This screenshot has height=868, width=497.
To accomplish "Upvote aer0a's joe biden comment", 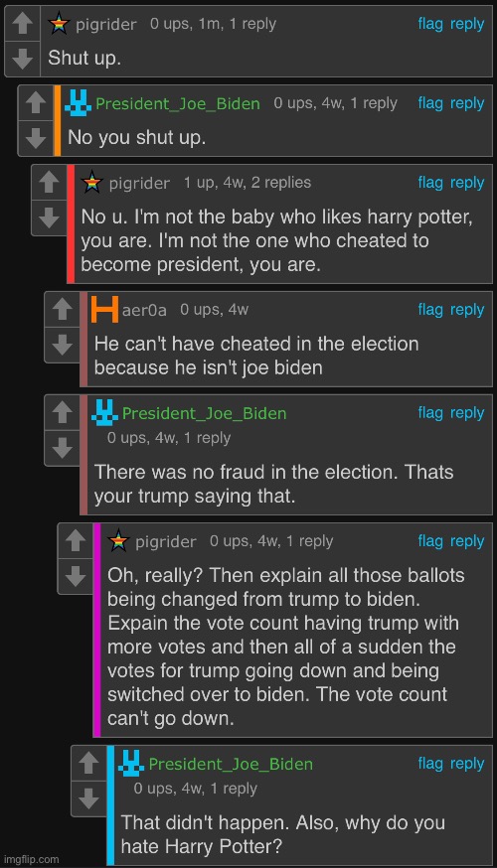I will tap(62, 309).
